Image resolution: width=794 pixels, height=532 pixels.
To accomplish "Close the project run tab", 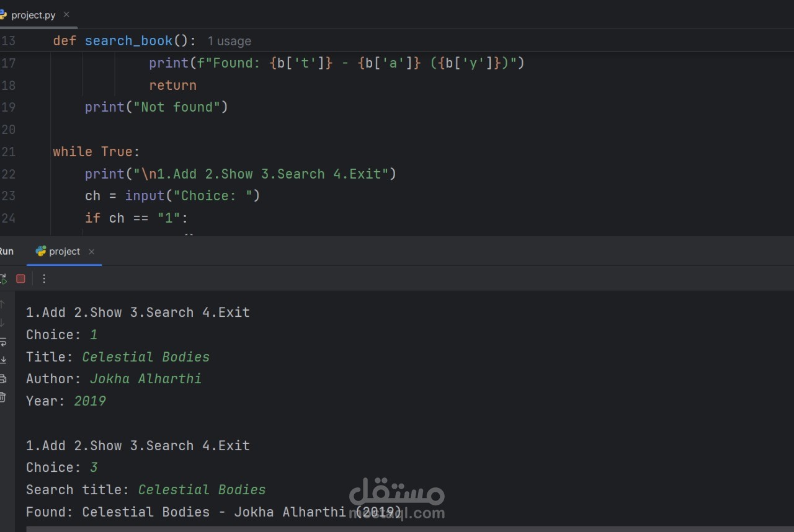I will (x=91, y=252).
